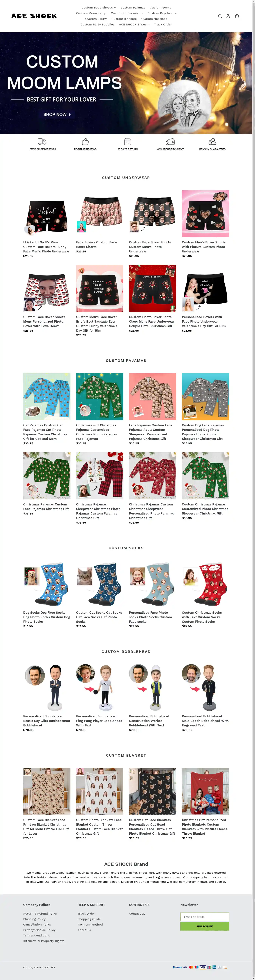
Task: Click the SHOP NOW banner button
Action: (x=57, y=114)
